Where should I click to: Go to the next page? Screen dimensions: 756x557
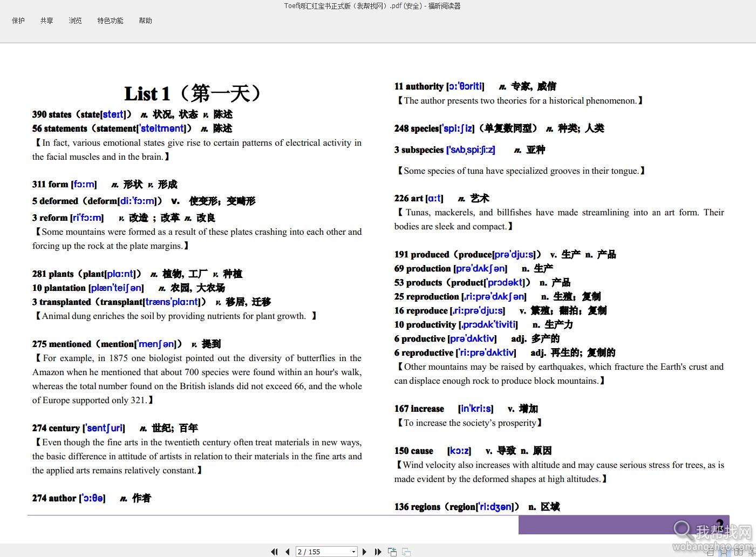pyautogui.click(x=365, y=552)
